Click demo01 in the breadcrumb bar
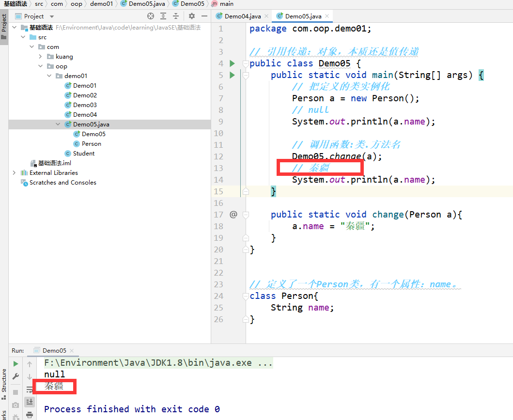 tap(101, 4)
